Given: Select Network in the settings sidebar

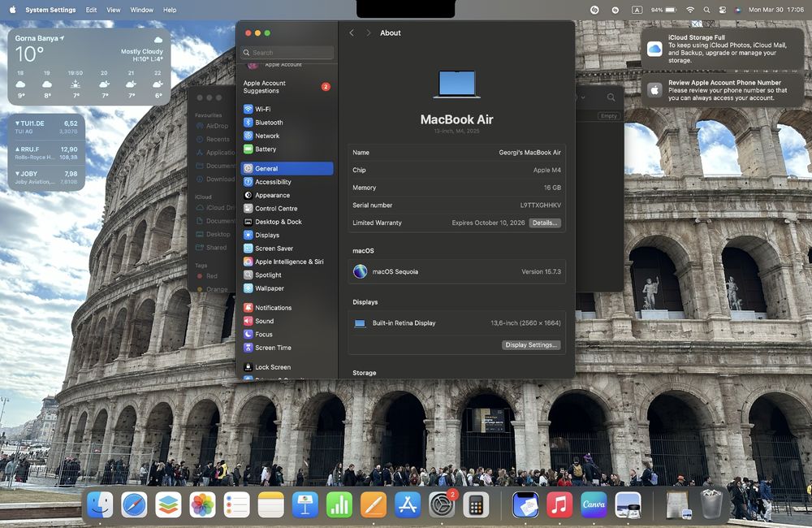Looking at the screenshot, I should click(287, 136).
